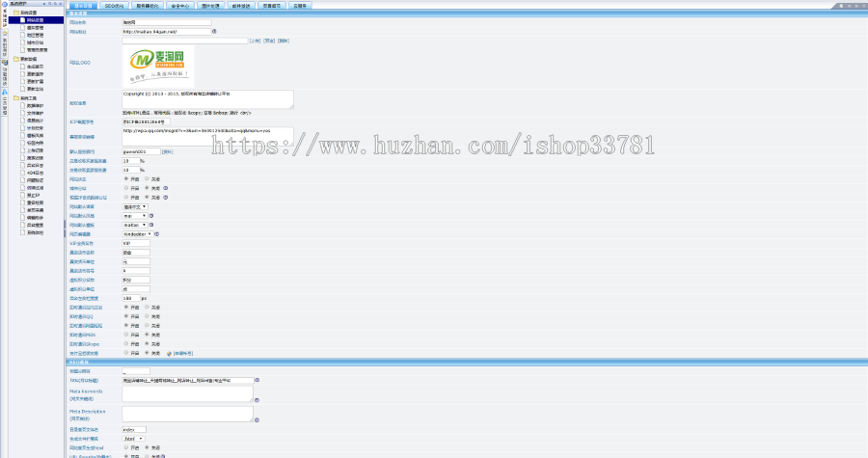Select 关闭 for the URL Rewrite row
The height and width of the screenshot is (458, 868).
coord(147,456)
